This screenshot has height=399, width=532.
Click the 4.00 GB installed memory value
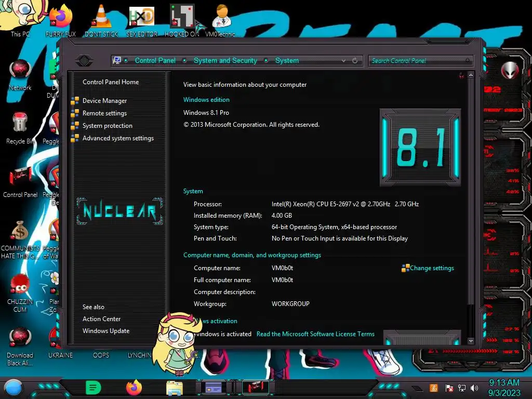[x=282, y=216]
